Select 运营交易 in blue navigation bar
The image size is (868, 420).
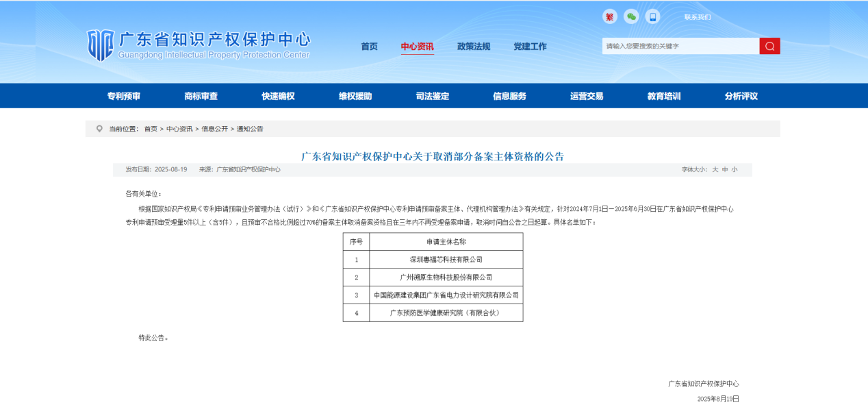pyautogui.click(x=587, y=96)
